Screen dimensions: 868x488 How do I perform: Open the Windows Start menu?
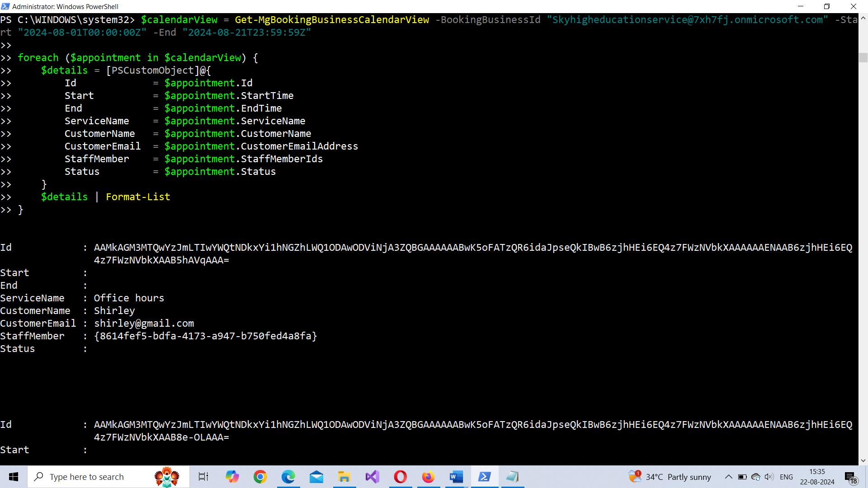coord(14,477)
